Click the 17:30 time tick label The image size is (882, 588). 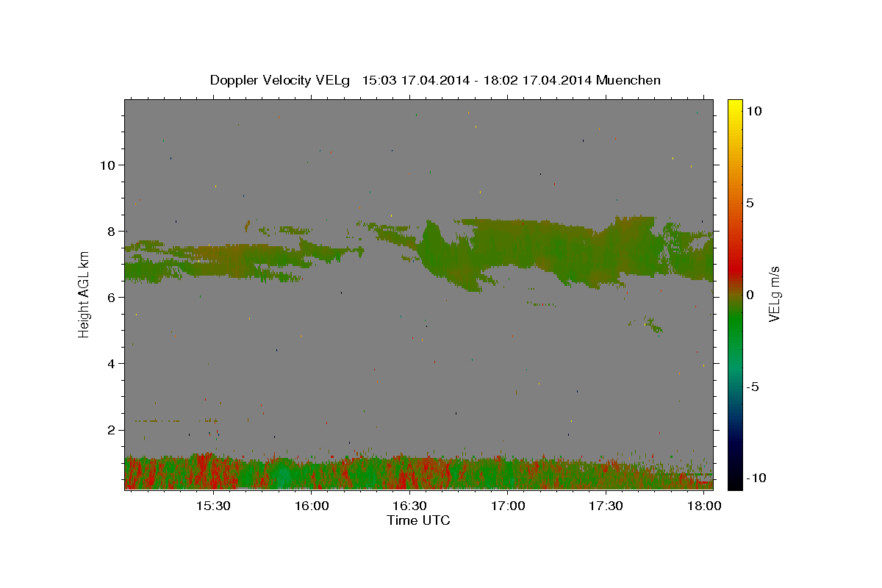pos(606,506)
